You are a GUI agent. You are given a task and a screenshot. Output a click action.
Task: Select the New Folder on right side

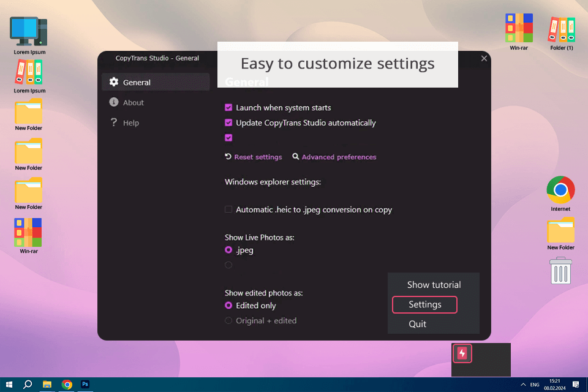click(560, 233)
